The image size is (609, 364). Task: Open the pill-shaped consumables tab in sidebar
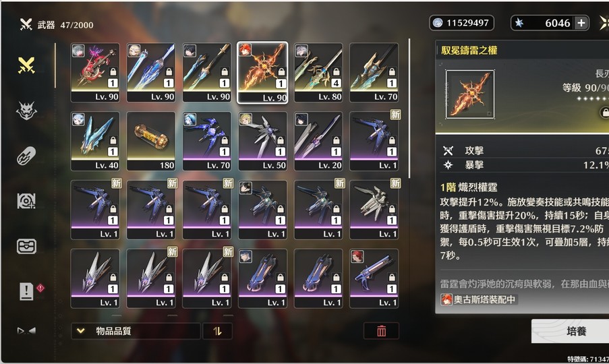click(26, 156)
